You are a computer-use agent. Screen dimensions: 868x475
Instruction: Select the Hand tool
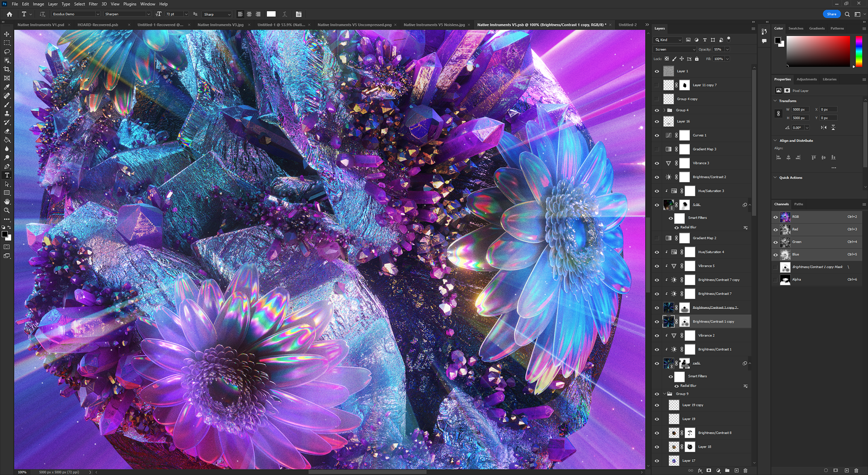coord(7,202)
